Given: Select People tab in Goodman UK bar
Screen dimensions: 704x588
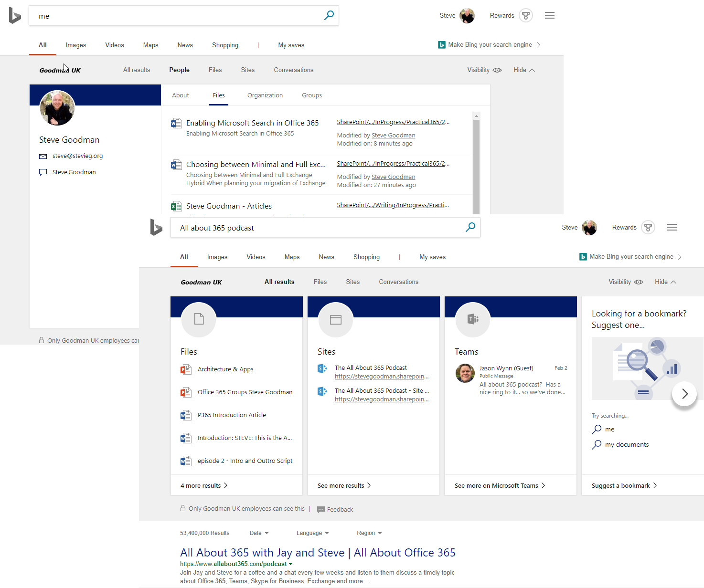Looking at the screenshot, I should tap(180, 70).
